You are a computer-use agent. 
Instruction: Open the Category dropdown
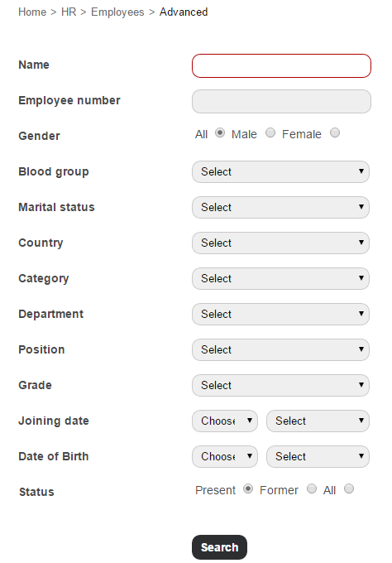click(x=280, y=278)
